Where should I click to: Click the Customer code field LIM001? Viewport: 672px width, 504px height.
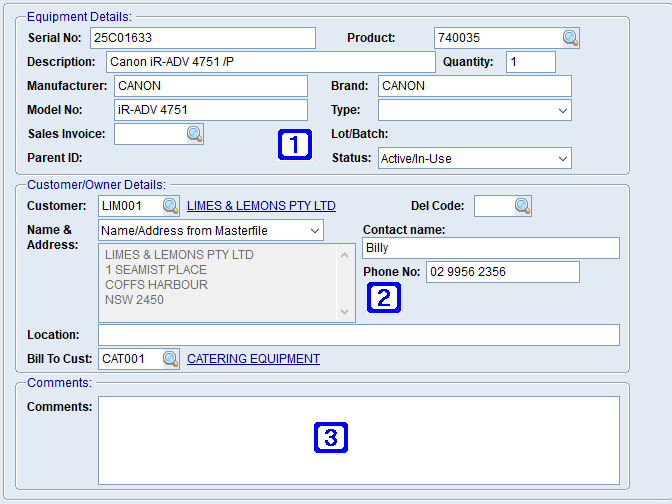[130, 206]
